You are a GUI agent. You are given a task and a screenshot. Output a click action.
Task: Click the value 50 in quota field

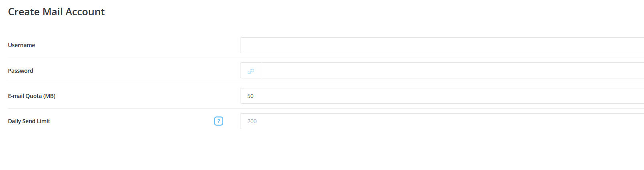pos(250,96)
